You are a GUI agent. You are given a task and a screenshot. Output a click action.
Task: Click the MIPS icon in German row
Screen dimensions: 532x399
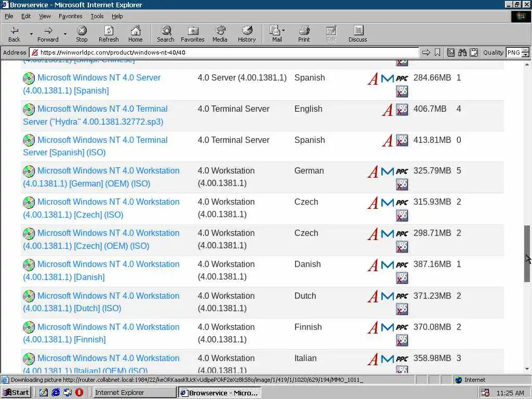(387, 171)
